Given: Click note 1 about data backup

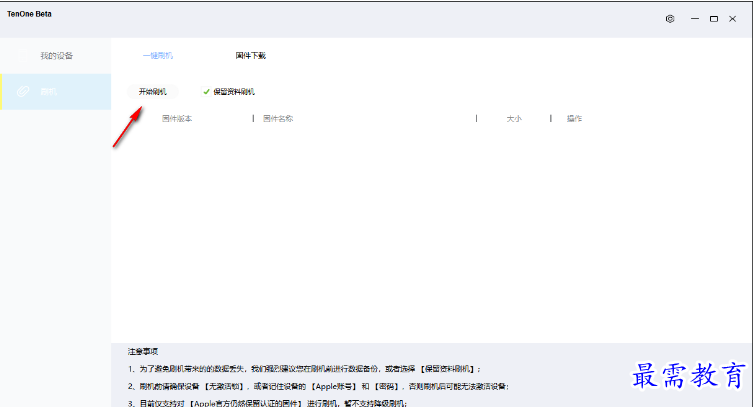Looking at the screenshot, I should point(304,369).
